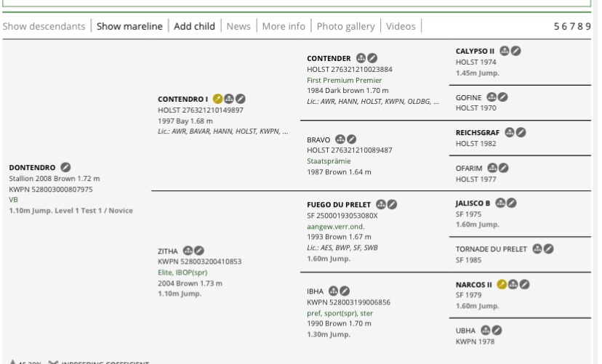Click the edit pencil beside TORNADE DU PRELET
The height and width of the screenshot is (364, 602).
point(549,248)
